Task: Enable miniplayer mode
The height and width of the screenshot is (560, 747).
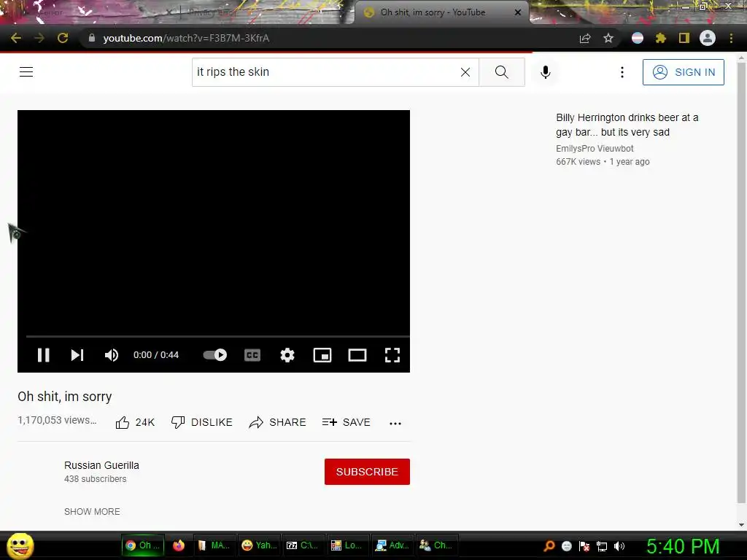Action: click(322, 355)
